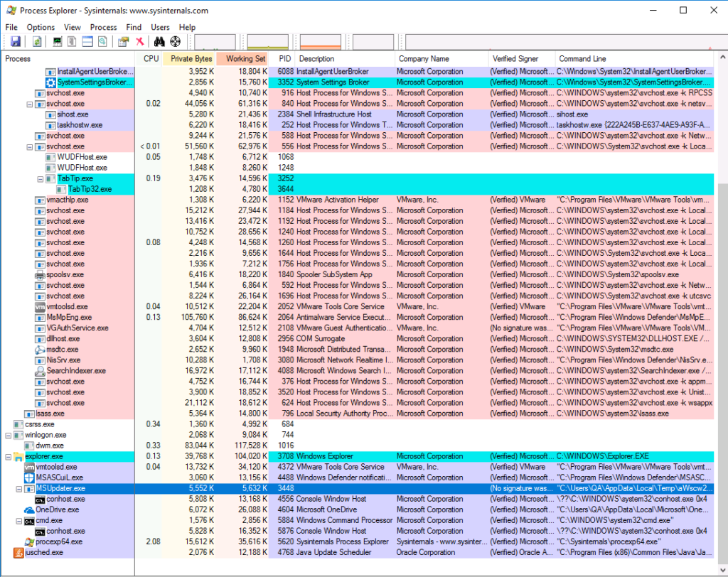
Task: Select the VGAuthService.exe process row
Action: pos(358,328)
